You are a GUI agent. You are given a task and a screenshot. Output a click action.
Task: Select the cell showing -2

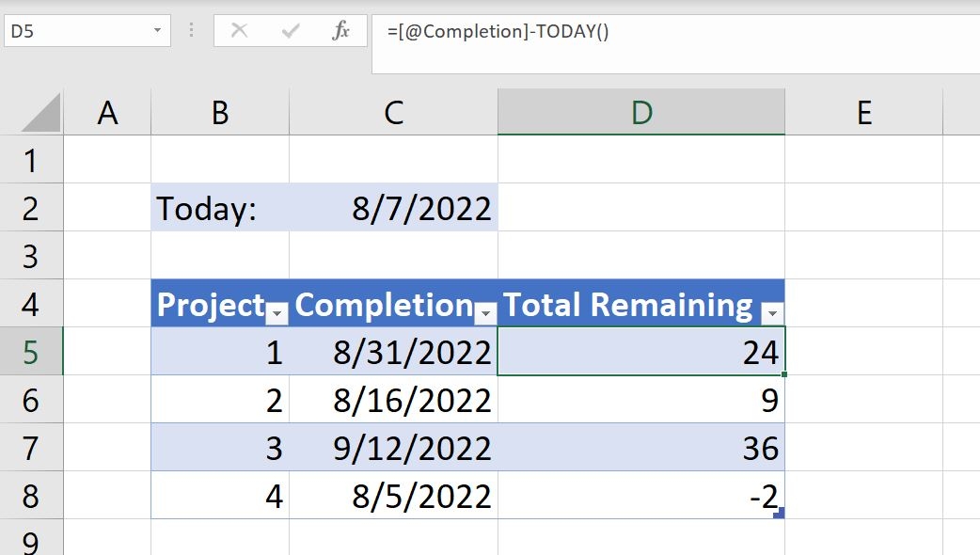(640, 496)
